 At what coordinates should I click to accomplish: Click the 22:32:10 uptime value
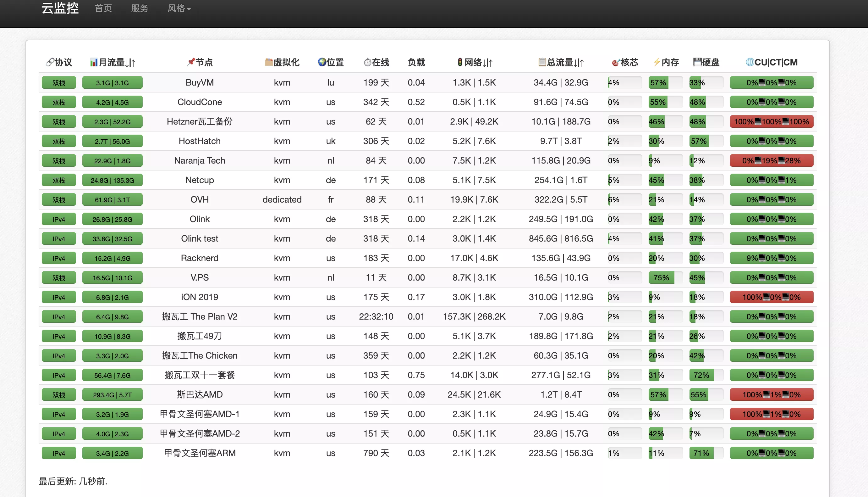[x=376, y=317]
